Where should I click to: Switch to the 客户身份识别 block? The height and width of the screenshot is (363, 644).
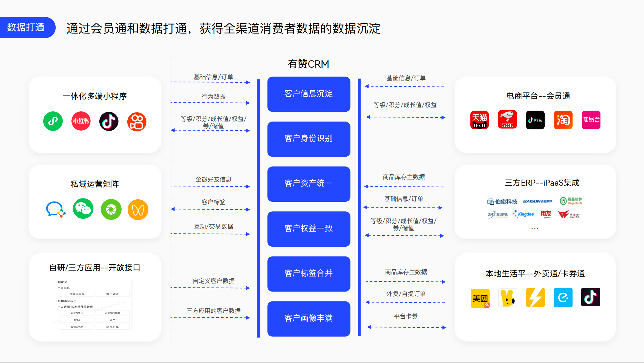[x=309, y=139]
